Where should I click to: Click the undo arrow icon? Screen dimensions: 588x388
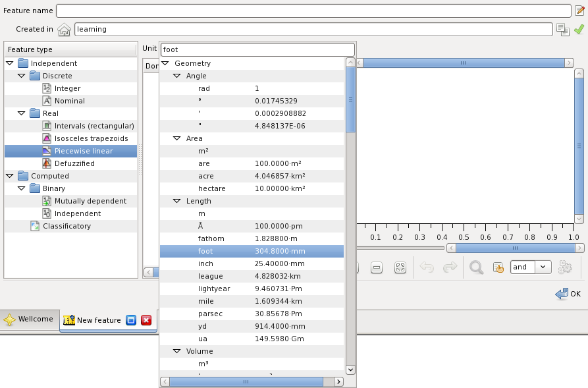427,267
